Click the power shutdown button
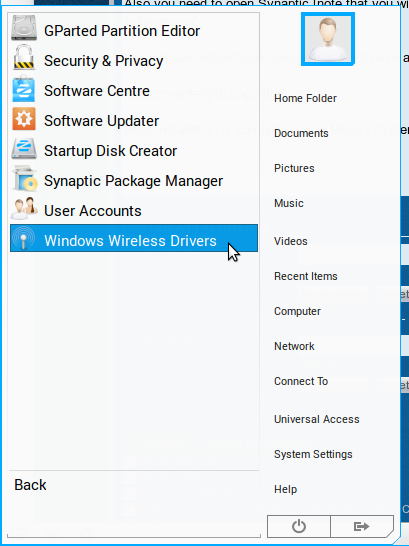 [x=299, y=526]
